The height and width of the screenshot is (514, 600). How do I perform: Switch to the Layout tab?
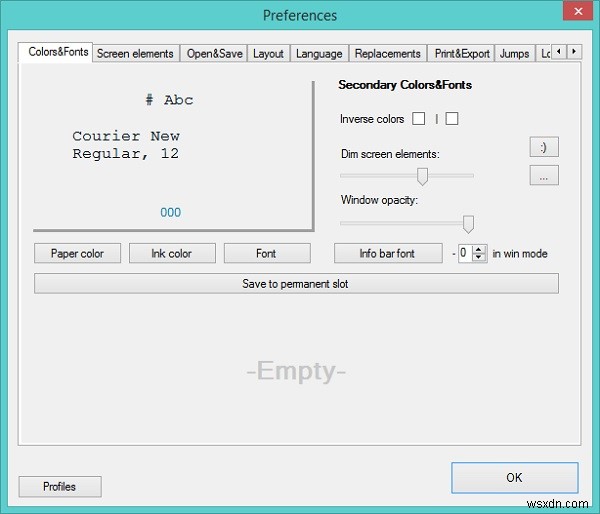(x=269, y=54)
